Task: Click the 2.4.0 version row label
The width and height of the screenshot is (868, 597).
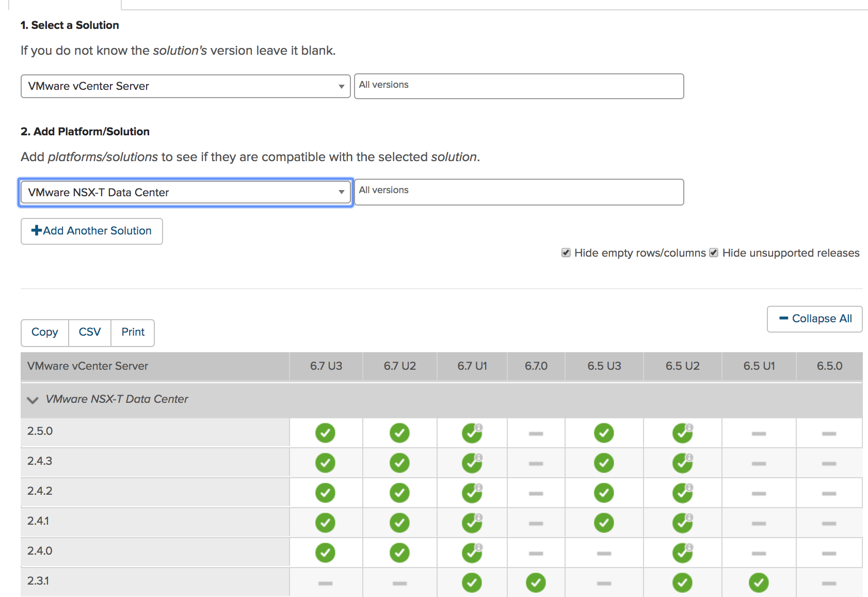Action: (x=40, y=551)
